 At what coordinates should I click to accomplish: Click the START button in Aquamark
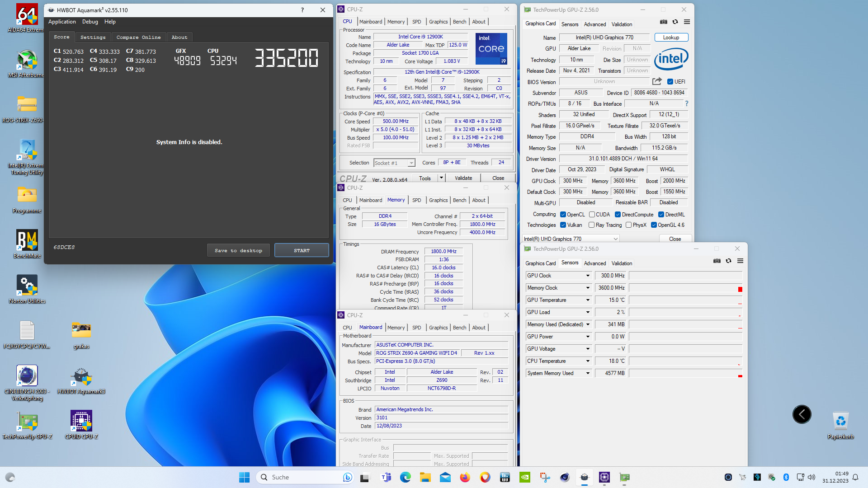(302, 250)
